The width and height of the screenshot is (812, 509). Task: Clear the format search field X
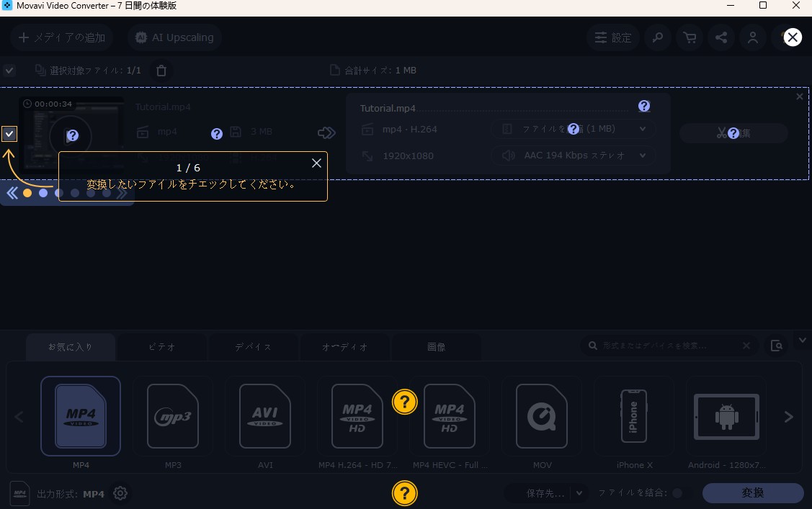pyautogui.click(x=746, y=346)
